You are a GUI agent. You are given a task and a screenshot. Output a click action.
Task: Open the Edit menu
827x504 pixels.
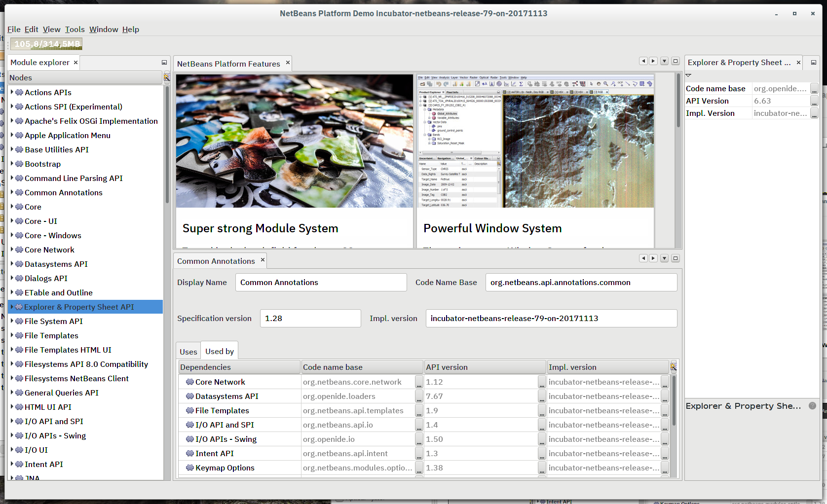[31, 29]
